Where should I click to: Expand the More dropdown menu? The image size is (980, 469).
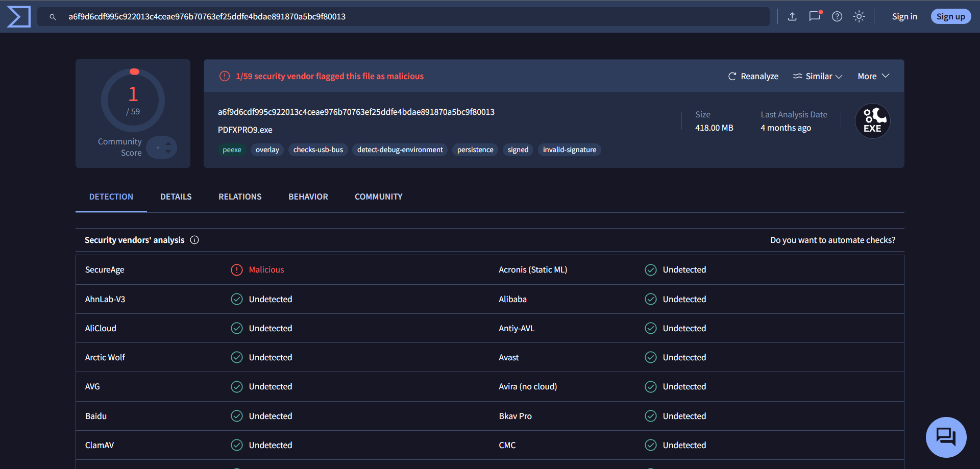[x=873, y=76]
